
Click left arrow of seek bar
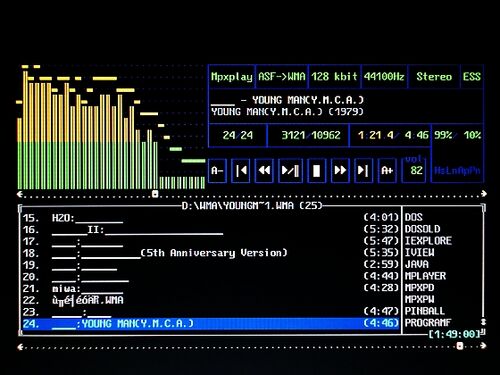click(20, 194)
